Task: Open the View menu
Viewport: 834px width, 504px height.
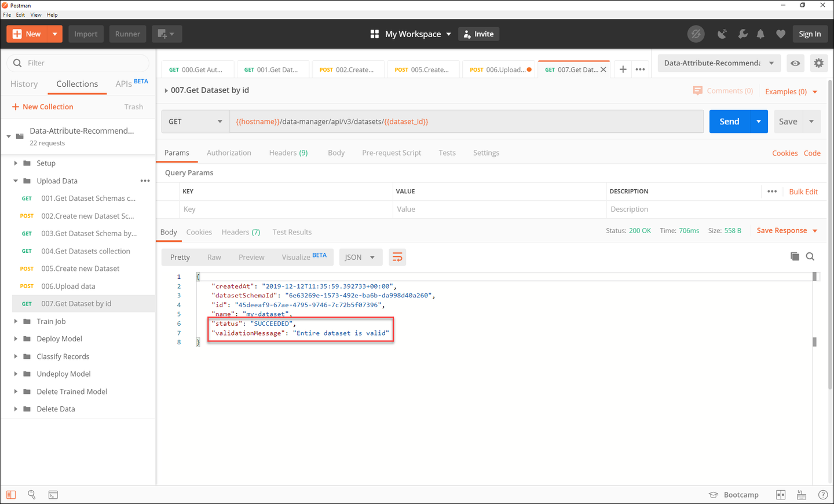Action: (x=36, y=14)
